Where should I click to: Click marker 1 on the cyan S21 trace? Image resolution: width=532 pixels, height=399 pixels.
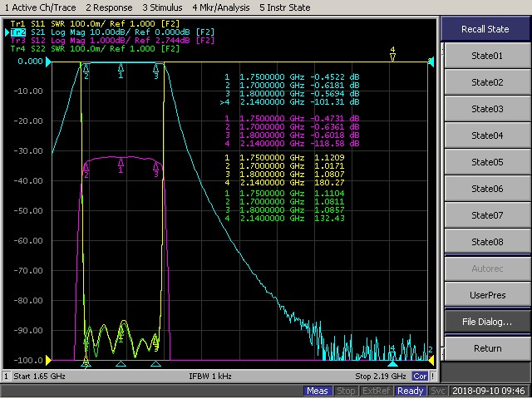[x=121, y=66]
